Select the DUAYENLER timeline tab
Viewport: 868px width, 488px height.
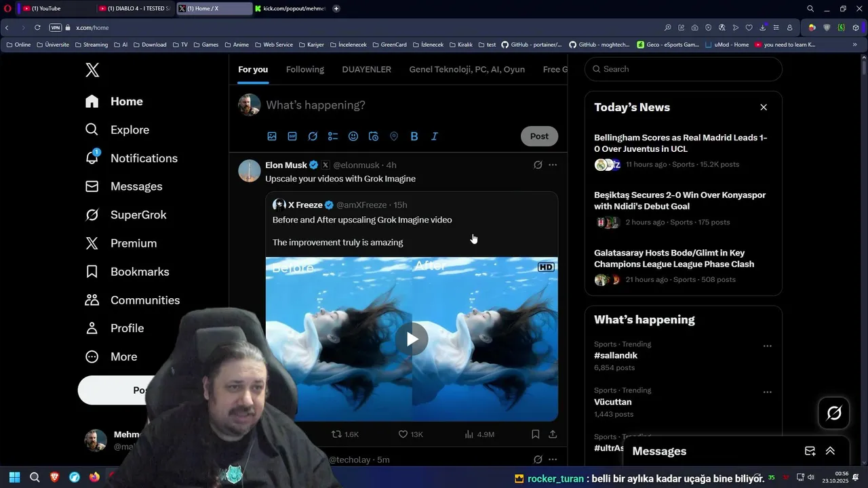pyautogui.click(x=366, y=69)
